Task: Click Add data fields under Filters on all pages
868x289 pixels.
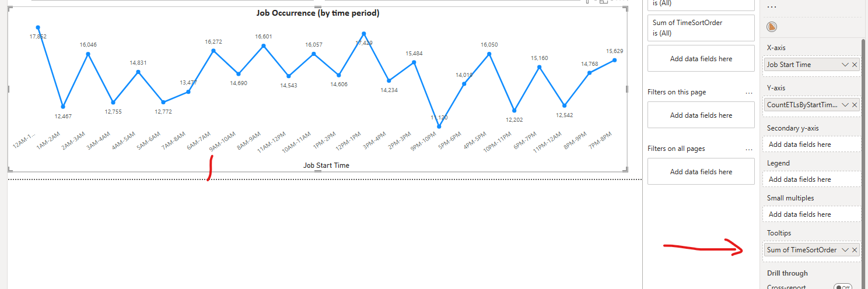Action: (701, 172)
